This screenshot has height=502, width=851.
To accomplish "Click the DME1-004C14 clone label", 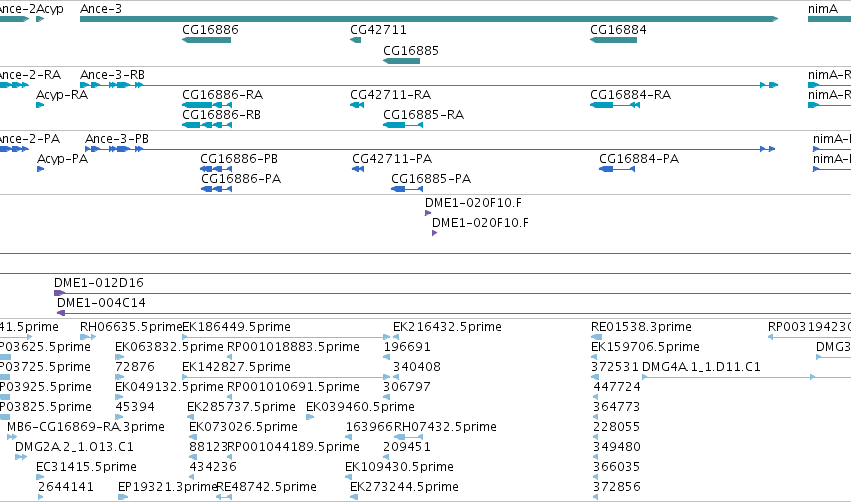I will tap(101, 303).
